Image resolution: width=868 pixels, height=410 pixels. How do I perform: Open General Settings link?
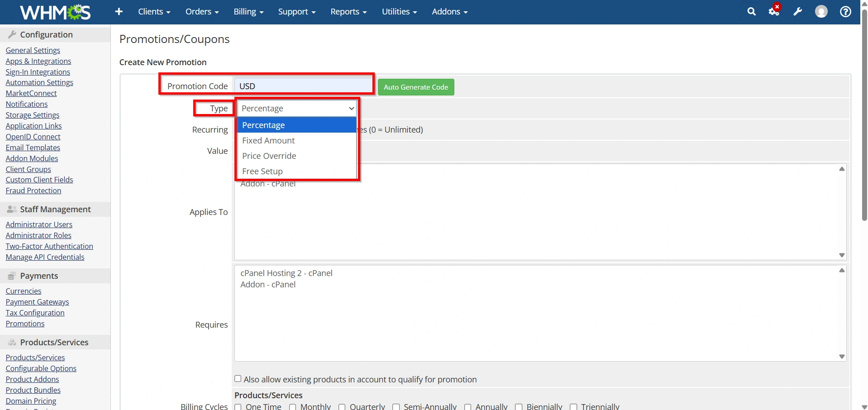click(x=33, y=50)
